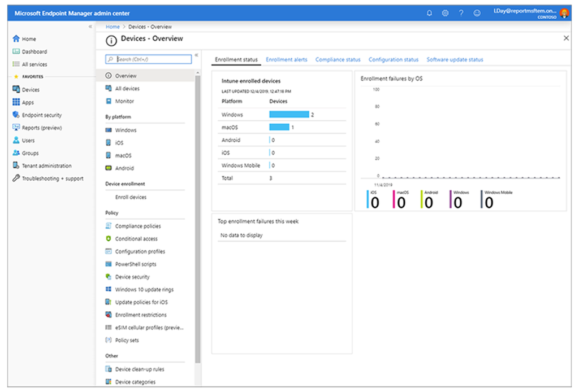Click the Windows Mobile failure count legend

(x=496, y=199)
